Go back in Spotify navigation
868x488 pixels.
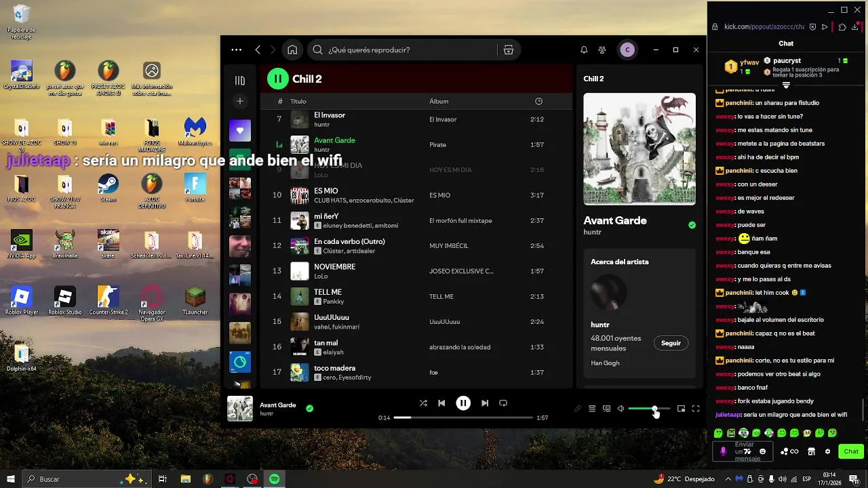(258, 49)
